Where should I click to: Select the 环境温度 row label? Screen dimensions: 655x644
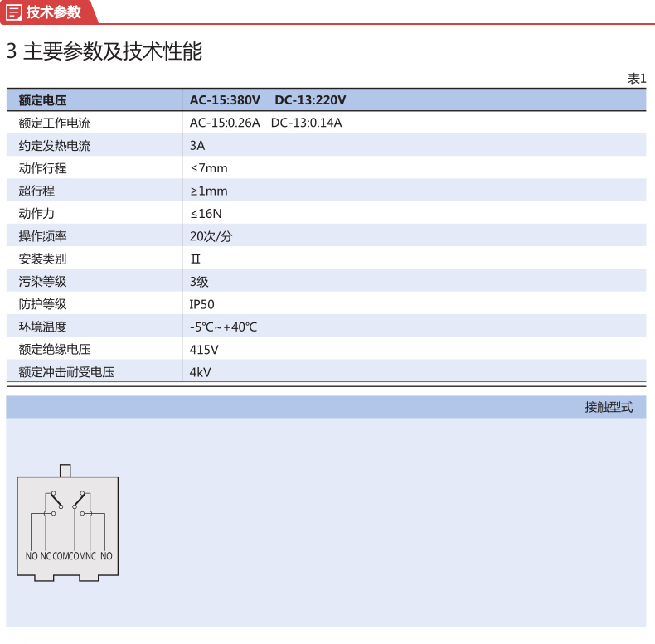[42, 327]
